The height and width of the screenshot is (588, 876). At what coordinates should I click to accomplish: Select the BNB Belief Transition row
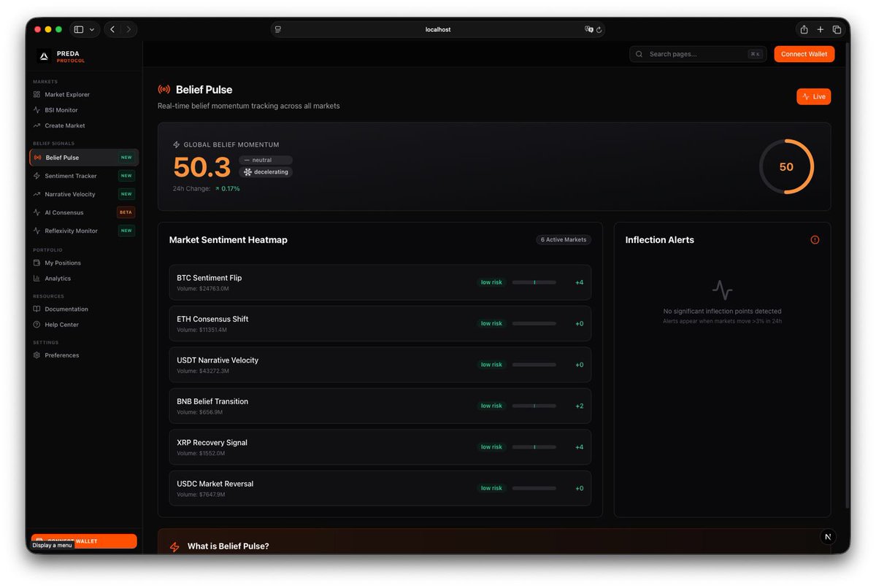tap(380, 406)
